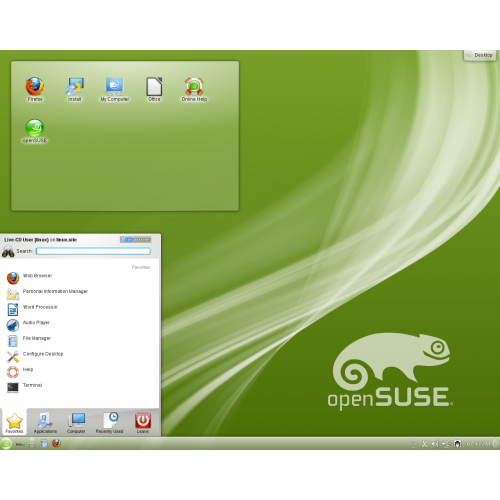The image size is (500, 500).
Task: Focus the launcher Search field
Action: (93, 251)
